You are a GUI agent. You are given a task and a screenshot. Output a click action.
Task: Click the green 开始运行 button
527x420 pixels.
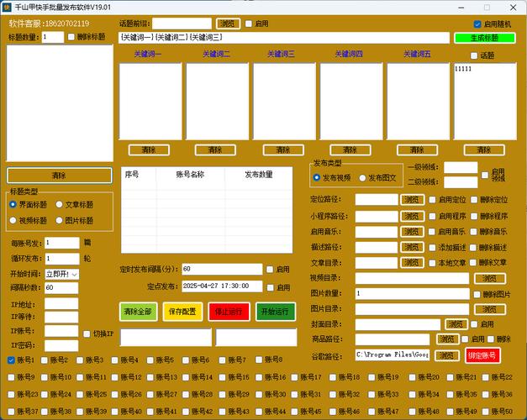[x=276, y=312]
